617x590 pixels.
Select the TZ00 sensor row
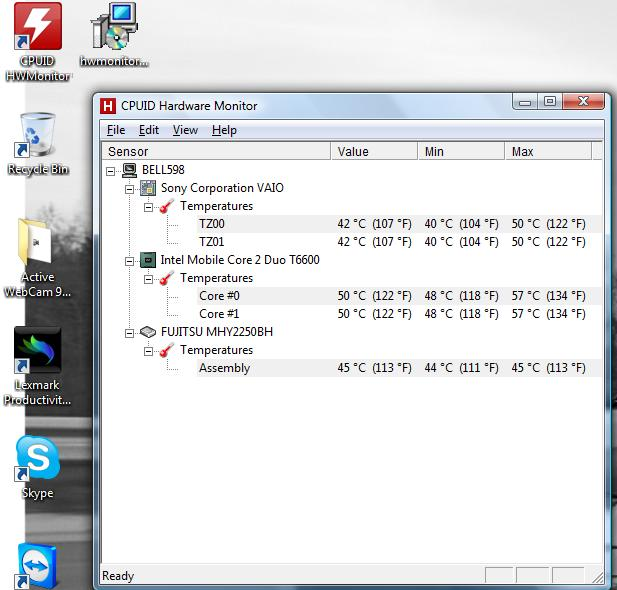click(x=399, y=224)
